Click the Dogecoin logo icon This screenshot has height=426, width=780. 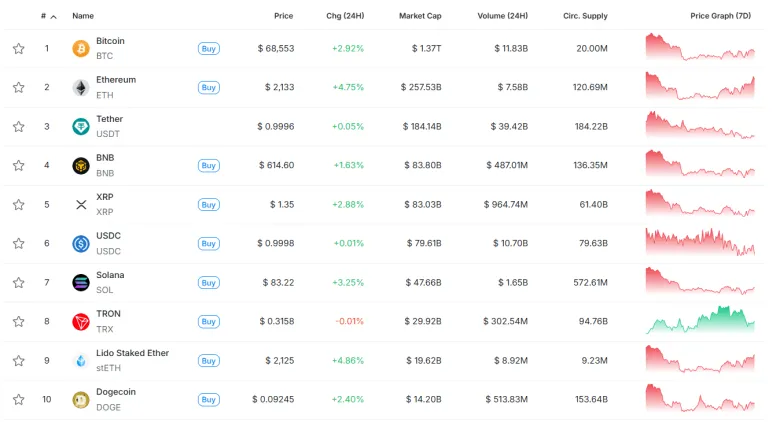tap(81, 400)
